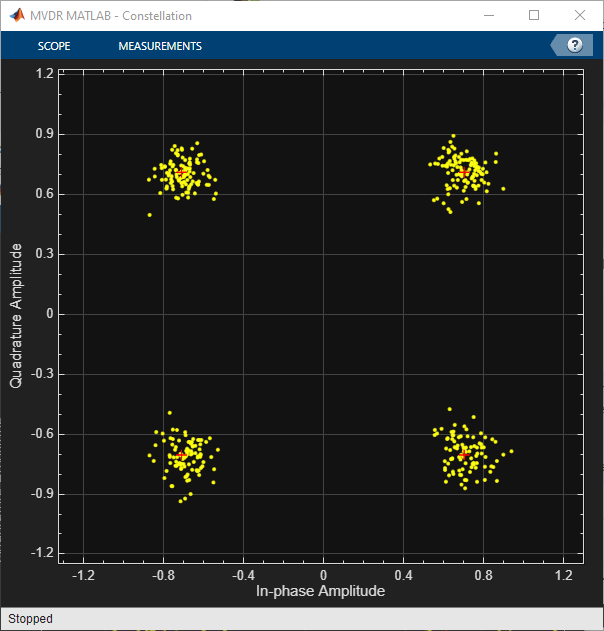Click the -0.8 tick label on in-phase axis
Image resolution: width=604 pixels, height=631 pixels.
pos(163,575)
